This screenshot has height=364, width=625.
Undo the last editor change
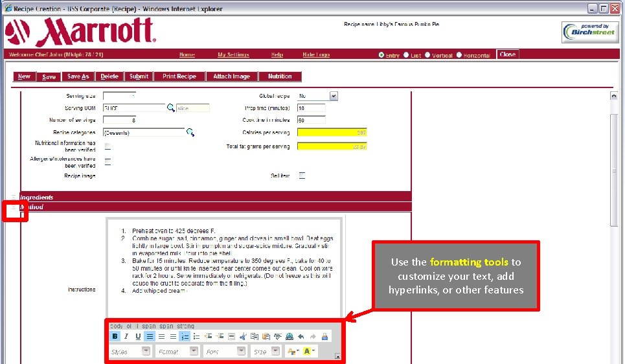[x=301, y=337]
